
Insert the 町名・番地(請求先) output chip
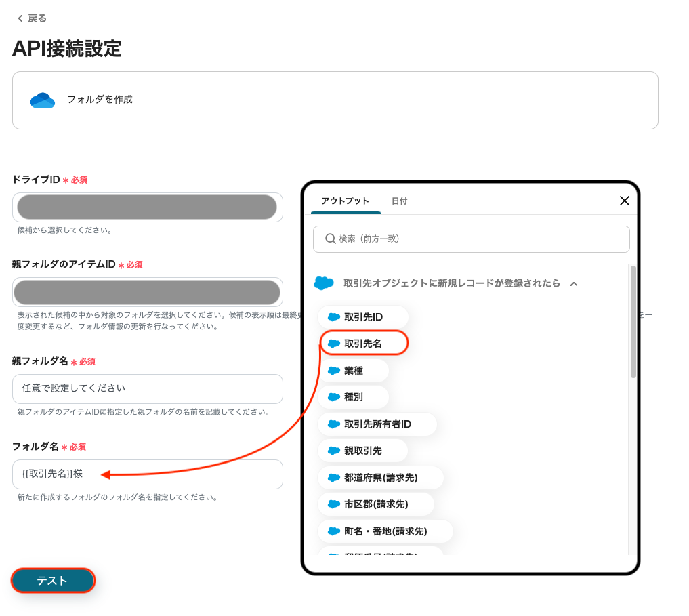385,531
